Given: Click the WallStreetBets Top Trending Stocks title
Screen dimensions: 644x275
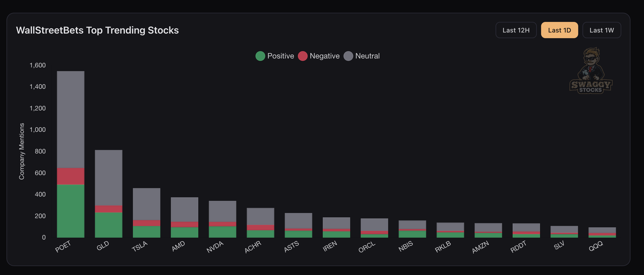Looking at the screenshot, I should point(97,30).
